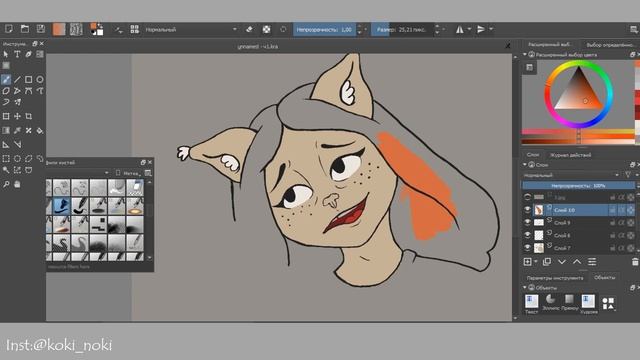Select the gradient tool
Viewport: 640px width, 360px height.
coord(6,131)
